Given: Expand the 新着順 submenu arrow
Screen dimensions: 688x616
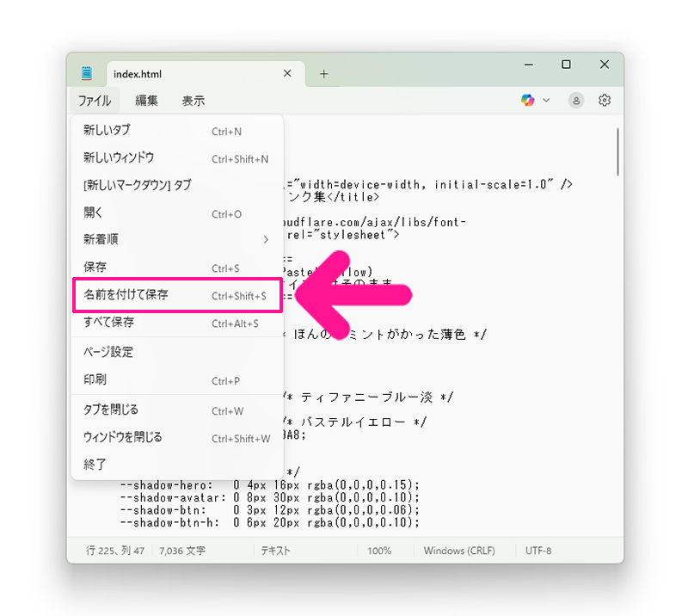Looking at the screenshot, I should pos(266,239).
